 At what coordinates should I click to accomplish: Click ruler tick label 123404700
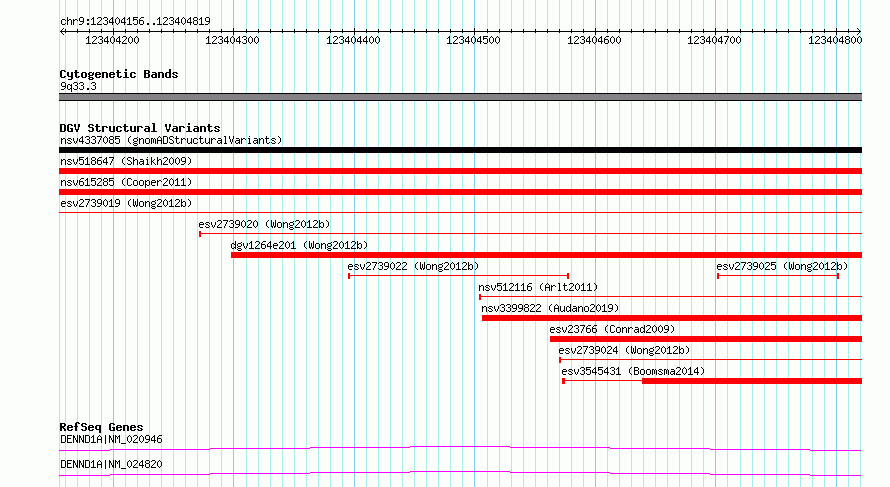(714, 40)
